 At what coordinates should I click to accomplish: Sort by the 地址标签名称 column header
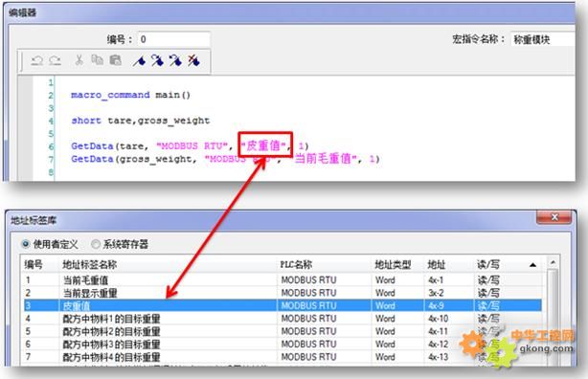168,265
